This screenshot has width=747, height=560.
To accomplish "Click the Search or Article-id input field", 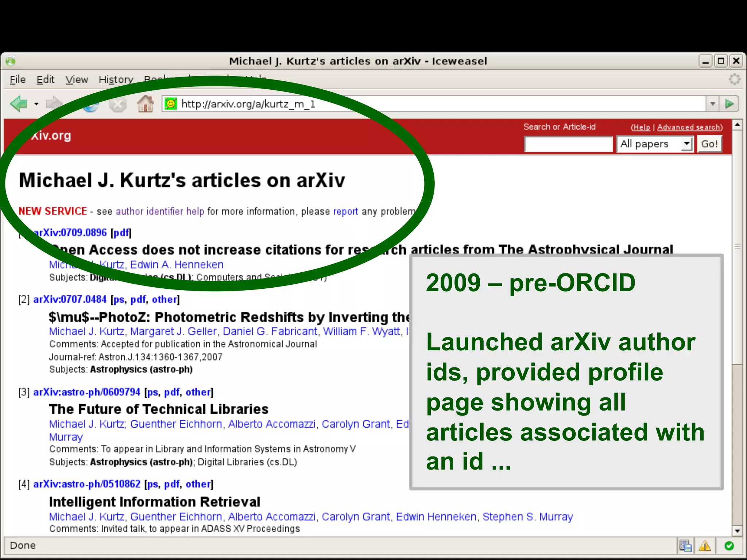I will 568,144.
